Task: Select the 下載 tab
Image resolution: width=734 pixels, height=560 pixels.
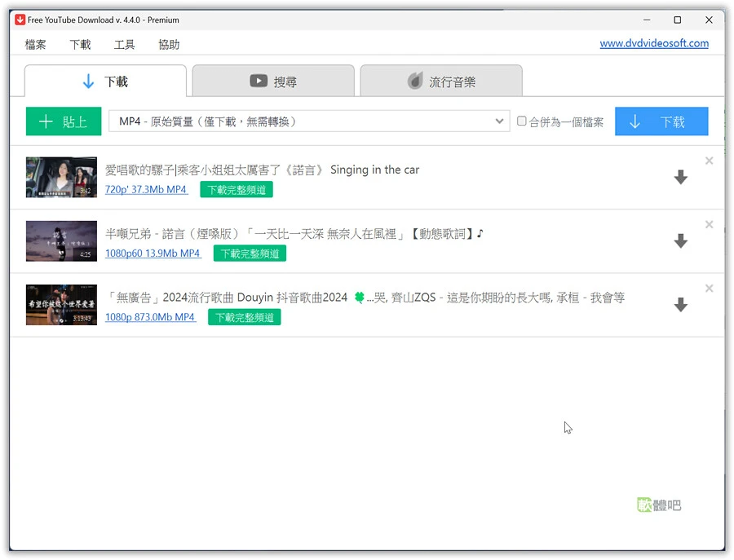Action: pyautogui.click(x=105, y=81)
